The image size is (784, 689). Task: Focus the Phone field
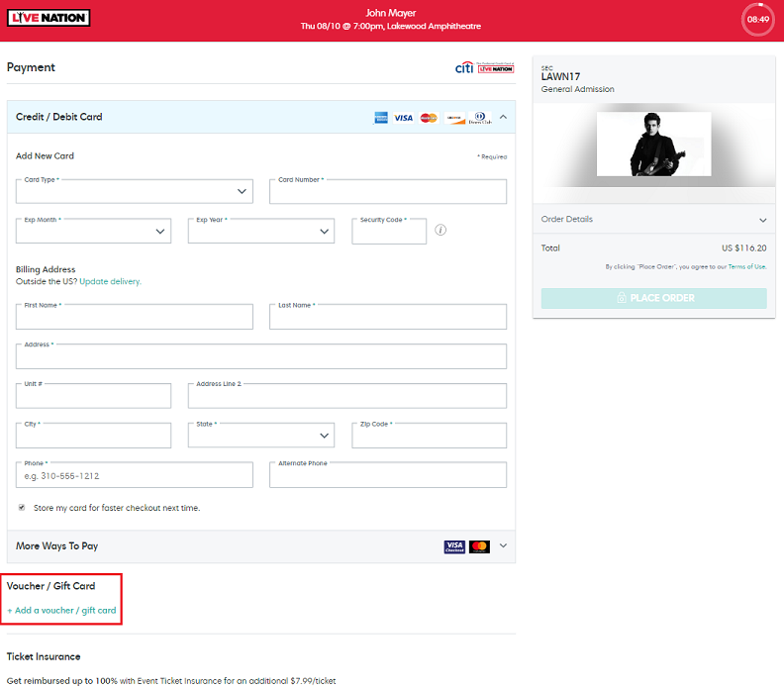click(134, 475)
